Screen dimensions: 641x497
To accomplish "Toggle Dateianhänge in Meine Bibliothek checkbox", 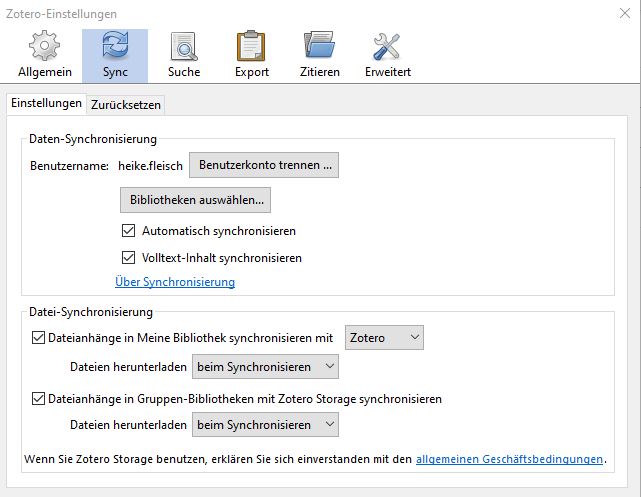I will click(x=38, y=338).
